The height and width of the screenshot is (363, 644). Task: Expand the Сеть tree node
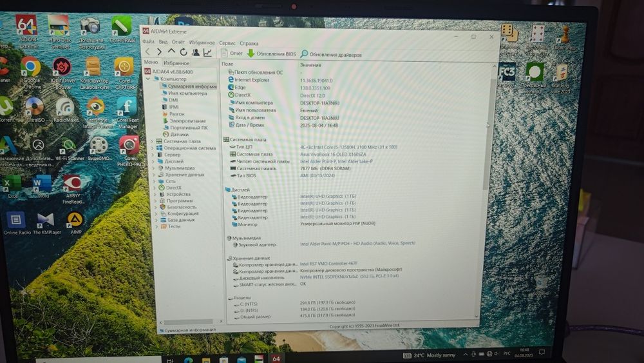pyautogui.click(x=155, y=181)
